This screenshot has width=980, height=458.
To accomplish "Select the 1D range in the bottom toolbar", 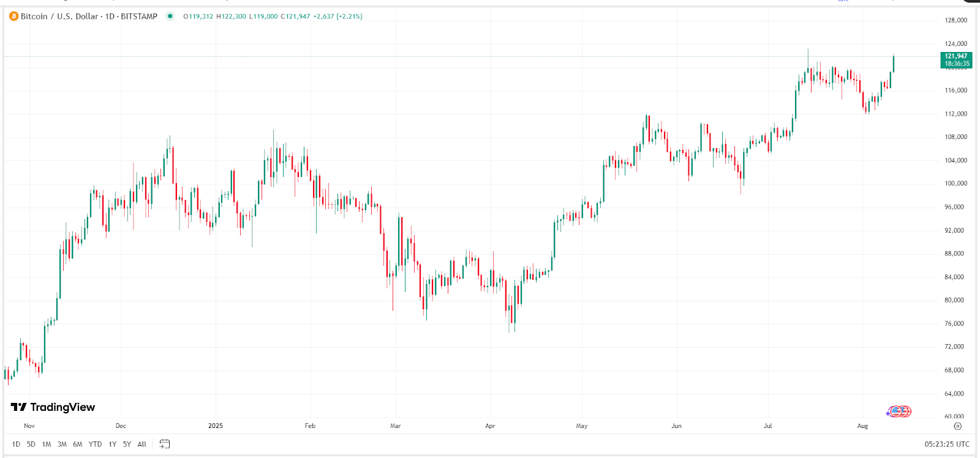I will click(16, 444).
